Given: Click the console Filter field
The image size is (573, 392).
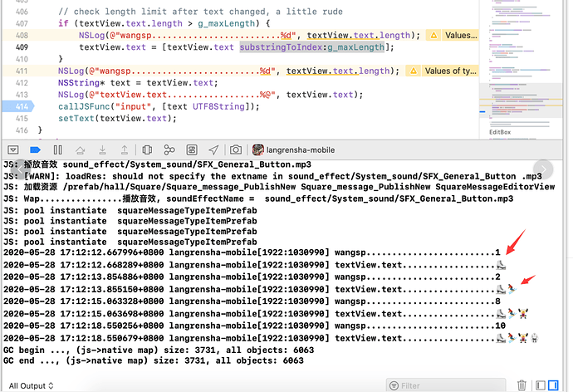Looking at the screenshot, I should point(446,386).
